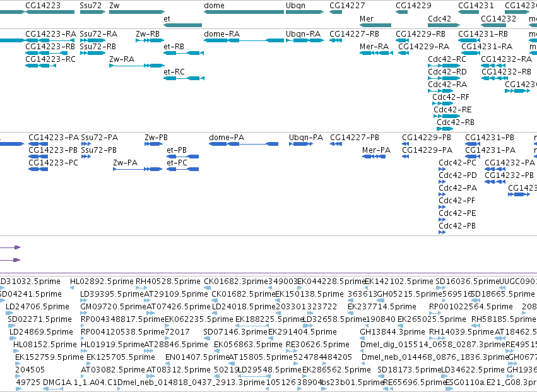Select transcript Cdc42-RC
537x392 pixels.
447,59
